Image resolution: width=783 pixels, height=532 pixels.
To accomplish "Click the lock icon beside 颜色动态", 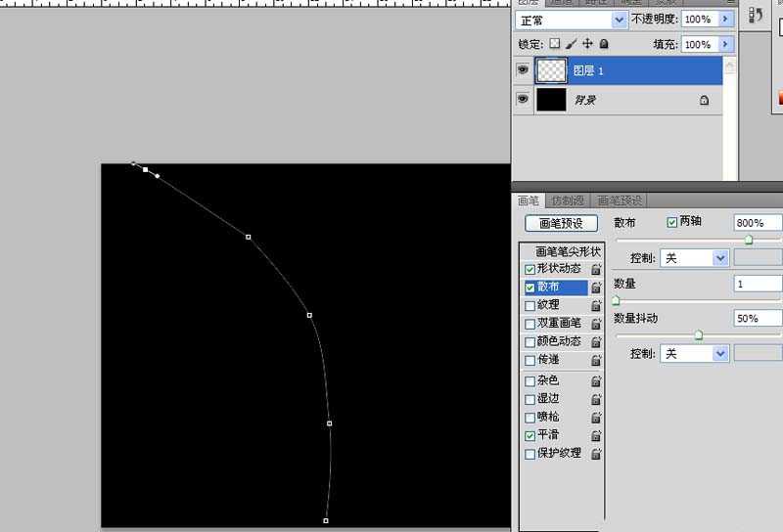I will (x=596, y=342).
